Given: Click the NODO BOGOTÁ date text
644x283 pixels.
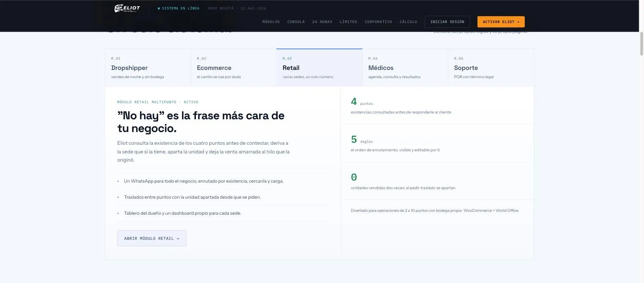Looking at the screenshot, I should 237,8.
